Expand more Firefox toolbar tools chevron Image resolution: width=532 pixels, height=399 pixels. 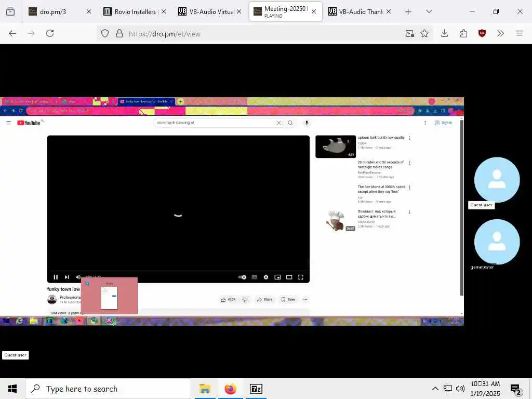[500, 33]
